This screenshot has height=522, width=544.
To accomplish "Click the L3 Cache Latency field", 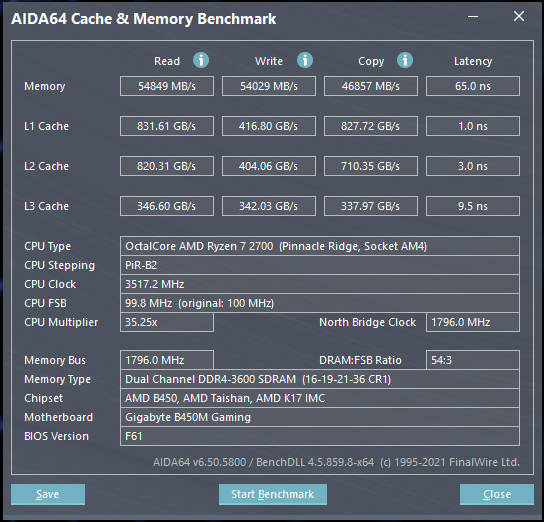I will (473, 206).
